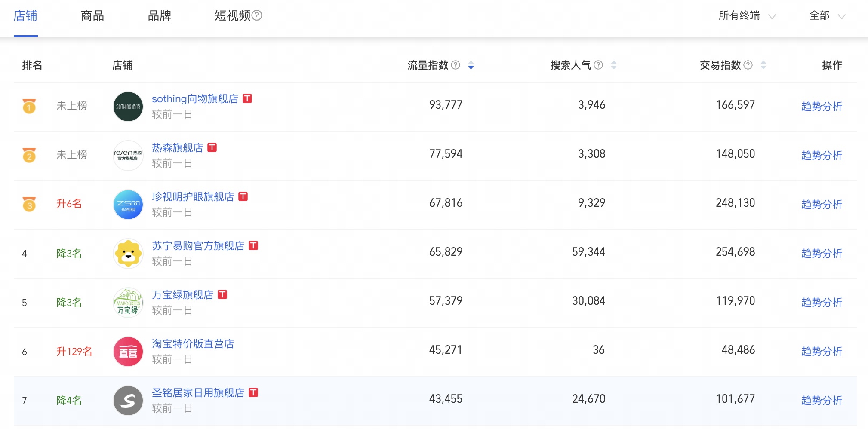Expand the 所有终端 dropdown
The height and width of the screenshot is (429, 868).
click(x=747, y=16)
